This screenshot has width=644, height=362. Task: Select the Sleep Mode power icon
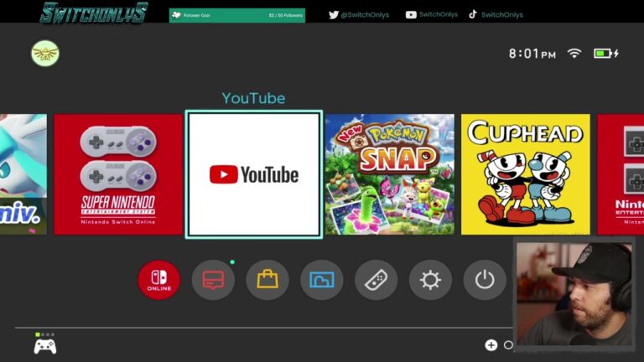pyautogui.click(x=485, y=280)
